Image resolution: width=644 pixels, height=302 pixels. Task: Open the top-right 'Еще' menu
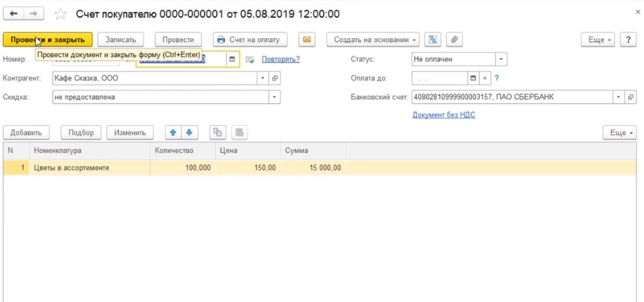click(x=600, y=40)
